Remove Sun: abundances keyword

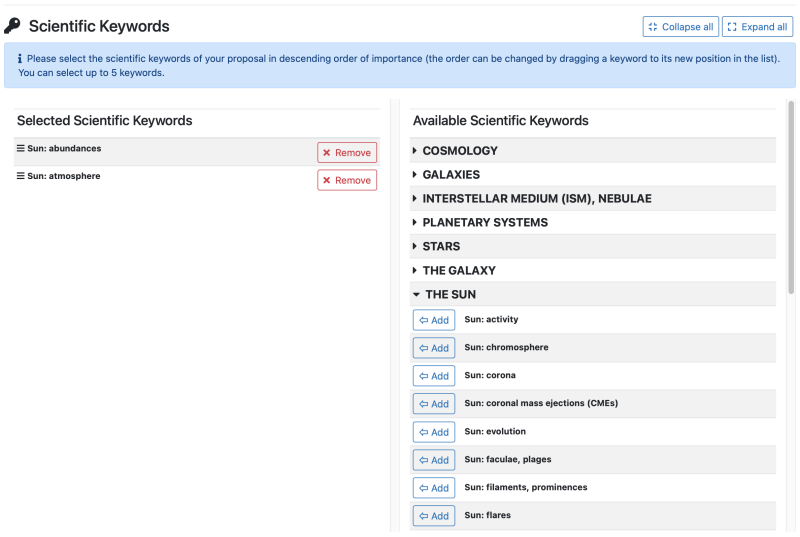click(x=347, y=153)
